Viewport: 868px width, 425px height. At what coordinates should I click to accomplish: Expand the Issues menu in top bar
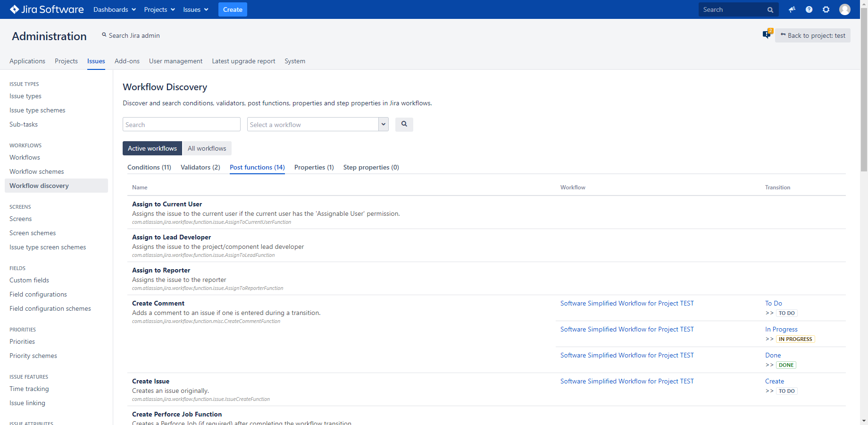click(196, 9)
